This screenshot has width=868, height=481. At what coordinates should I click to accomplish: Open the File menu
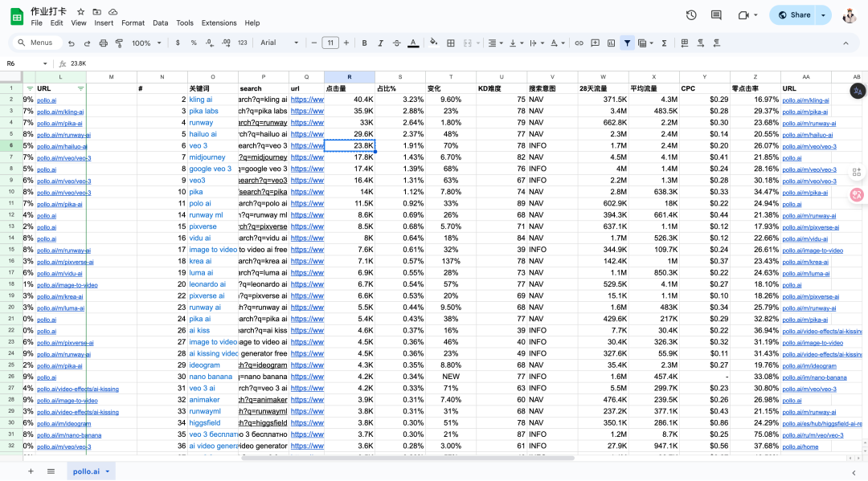36,23
